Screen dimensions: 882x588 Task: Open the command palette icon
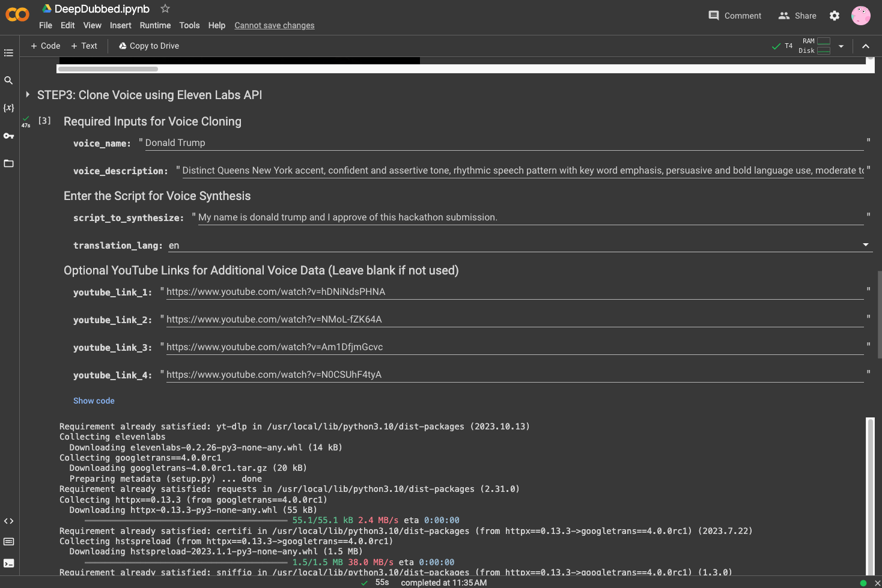pyautogui.click(x=8, y=542)
